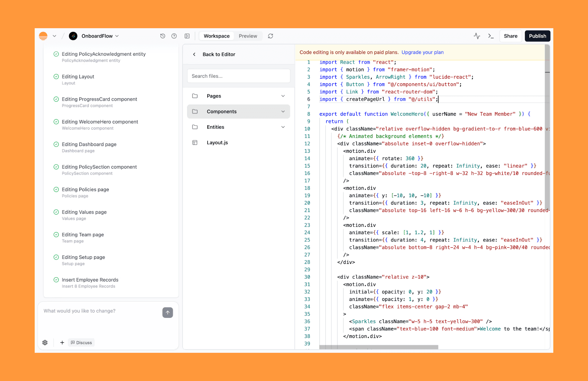Click the help question mark icon

coord(175,36)
